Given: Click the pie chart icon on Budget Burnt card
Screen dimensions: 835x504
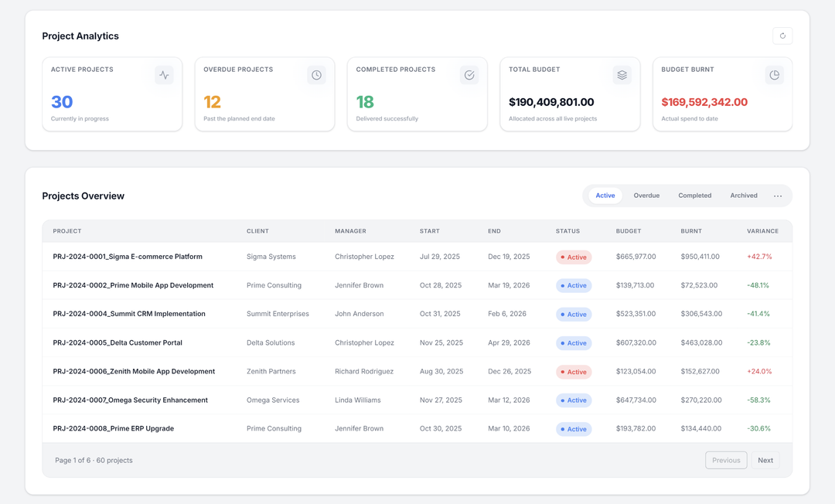Looking at the screenshot, I should 775,75.
